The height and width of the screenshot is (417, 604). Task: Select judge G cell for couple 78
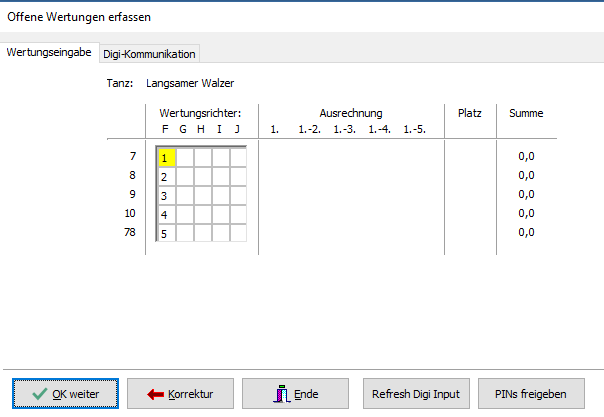185,233
